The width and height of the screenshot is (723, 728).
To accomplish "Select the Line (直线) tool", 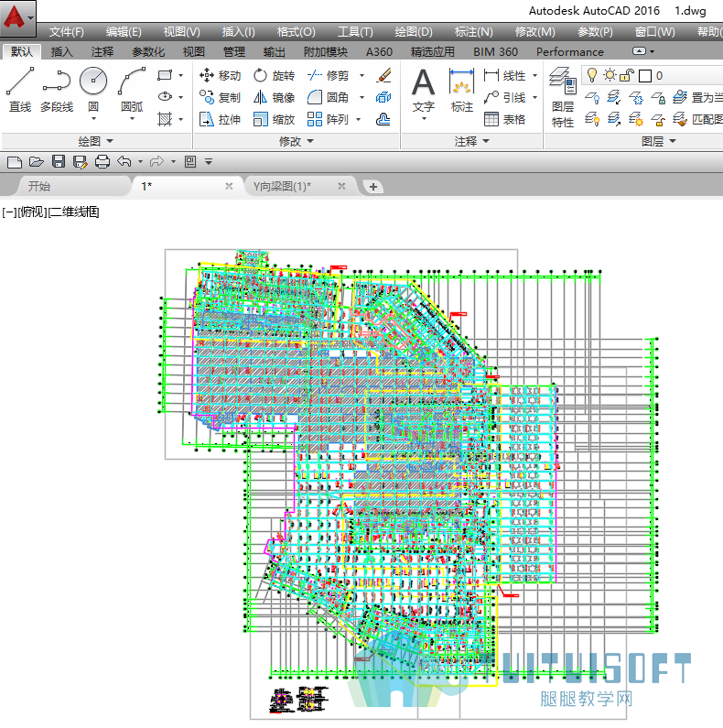I will pos(20,91).
